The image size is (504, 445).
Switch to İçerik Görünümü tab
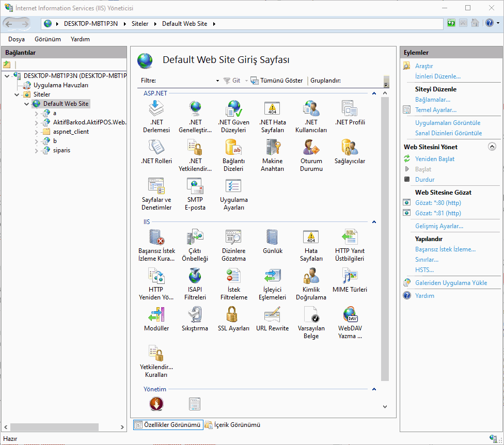pos(233,425)
